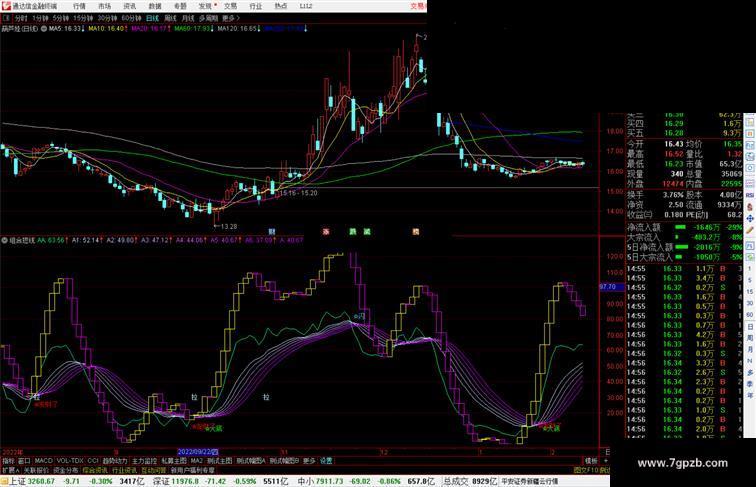The image size is (756, 487).
Task: Click the round settings icon beside MA5
Action: 44,29
